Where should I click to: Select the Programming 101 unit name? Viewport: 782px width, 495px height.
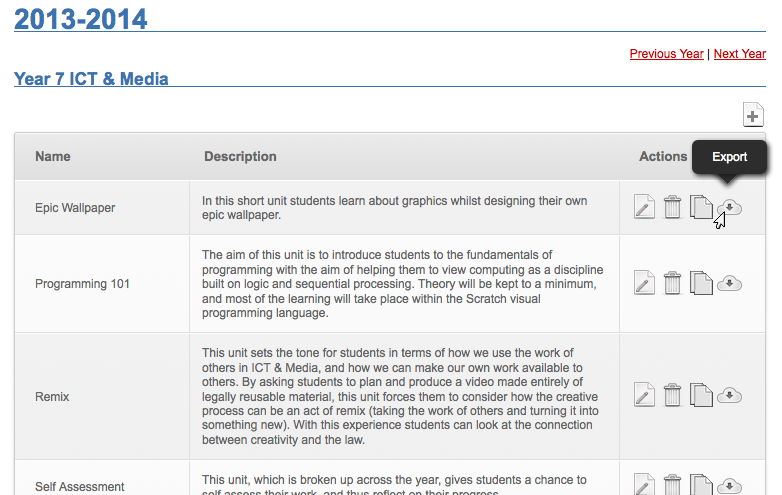[82, 284]
